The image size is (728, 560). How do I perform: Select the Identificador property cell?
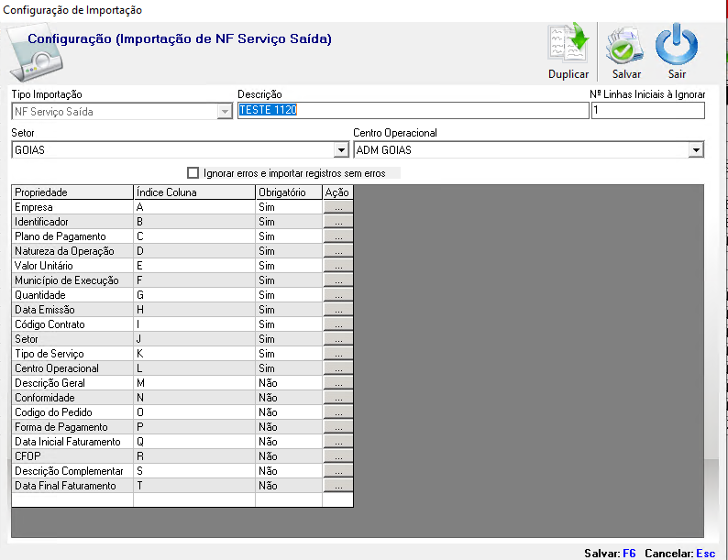click(x=72, y=222)
